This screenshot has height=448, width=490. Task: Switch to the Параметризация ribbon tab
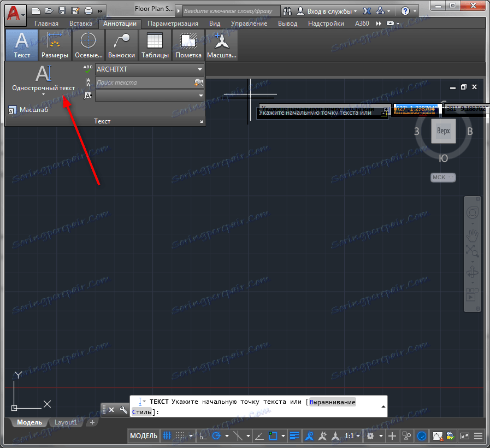pos(173,23)
